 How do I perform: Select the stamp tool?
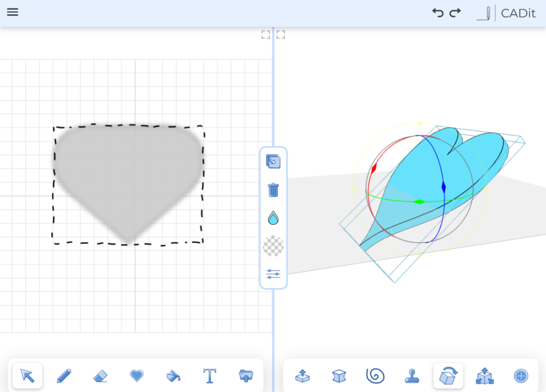coord(412,376)
